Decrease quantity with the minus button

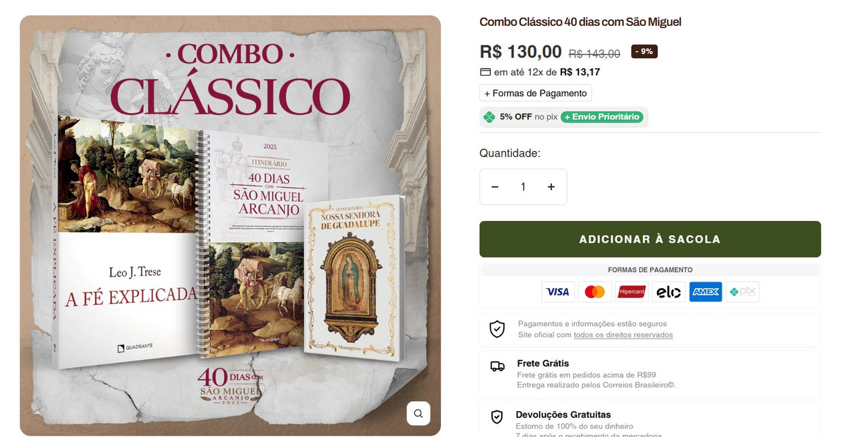click(495, 187)
